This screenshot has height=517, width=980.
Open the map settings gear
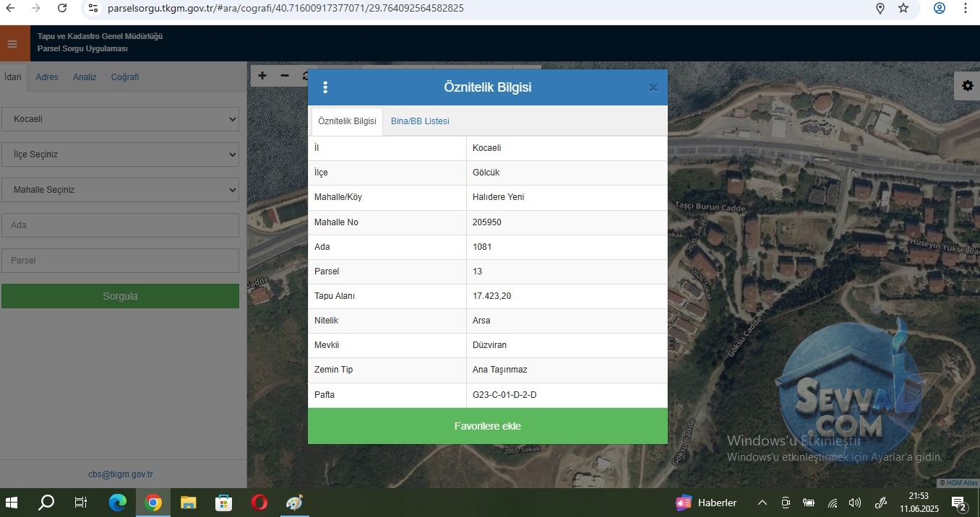coord(968,86)
